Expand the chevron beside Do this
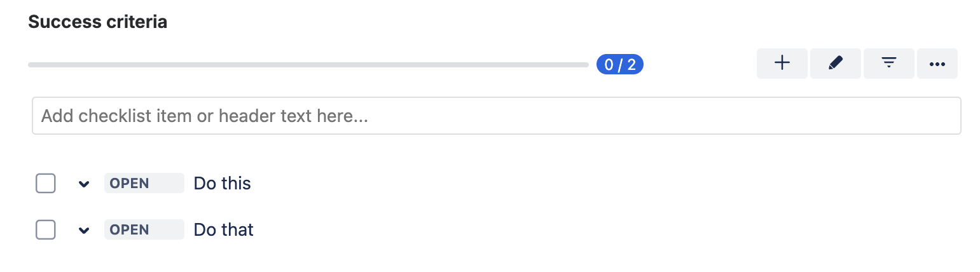 point(83,184)
